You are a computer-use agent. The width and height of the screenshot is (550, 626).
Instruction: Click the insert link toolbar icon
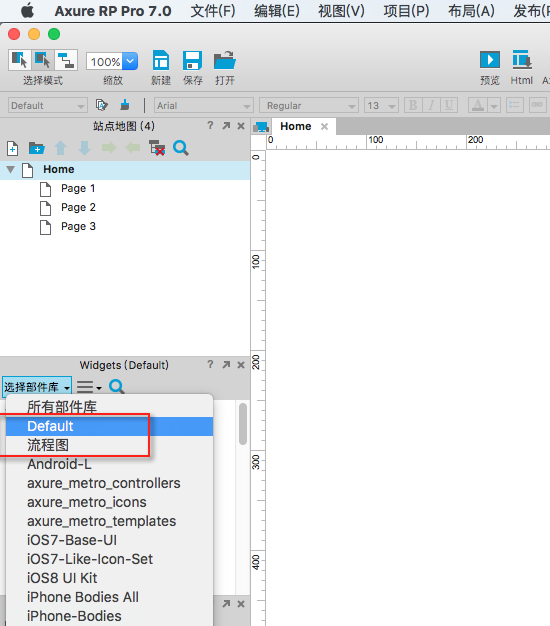(537, 105)
